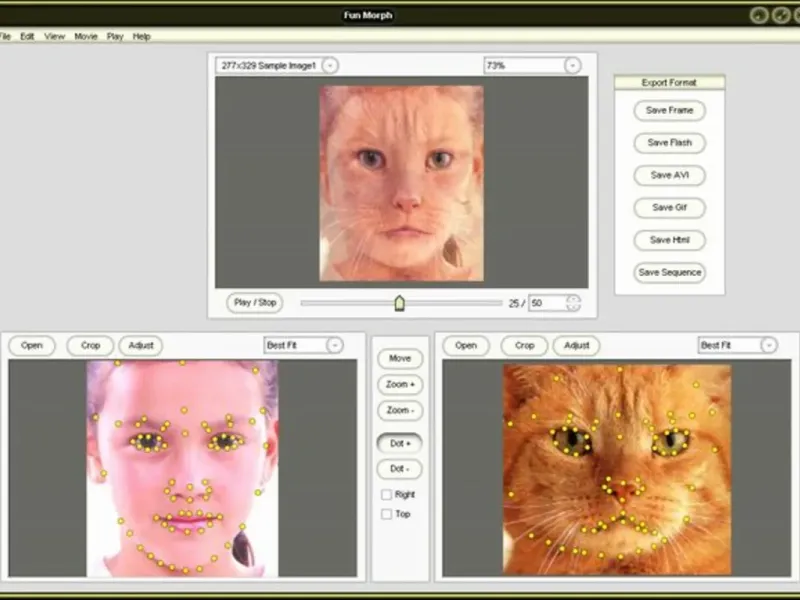Open the Movie menu

click(x=86, y=36)
